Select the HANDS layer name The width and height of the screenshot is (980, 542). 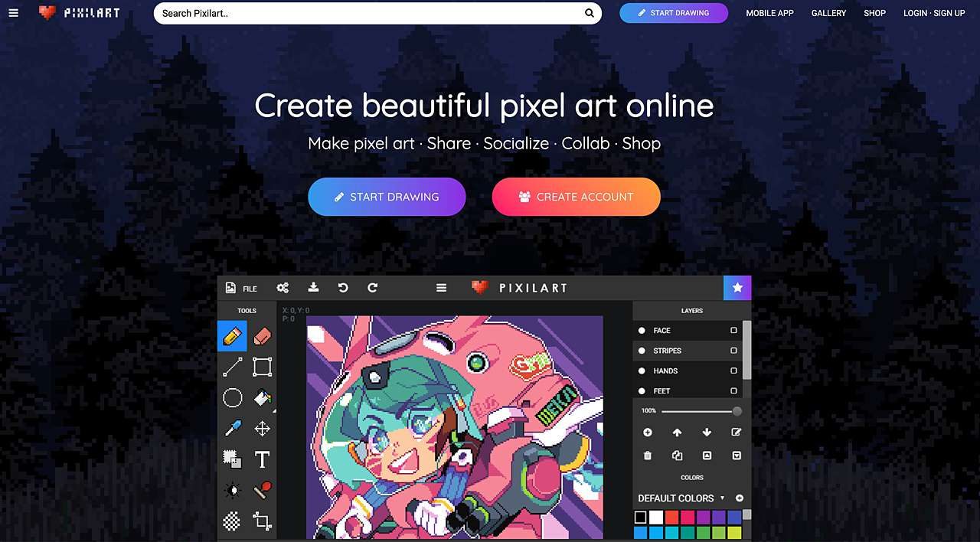click(x=665, y=371)
